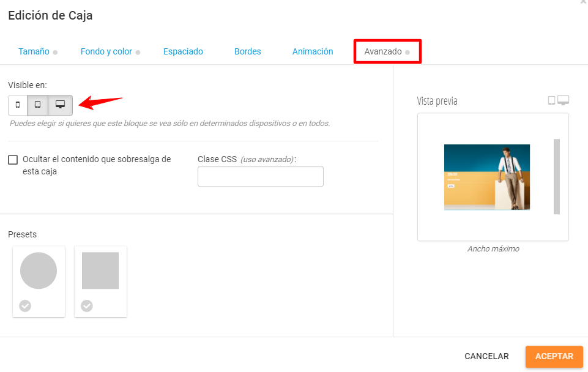This screenshot has height=372, width=588.
Task: Switch to the Espaciado tab
Action: 183,51
